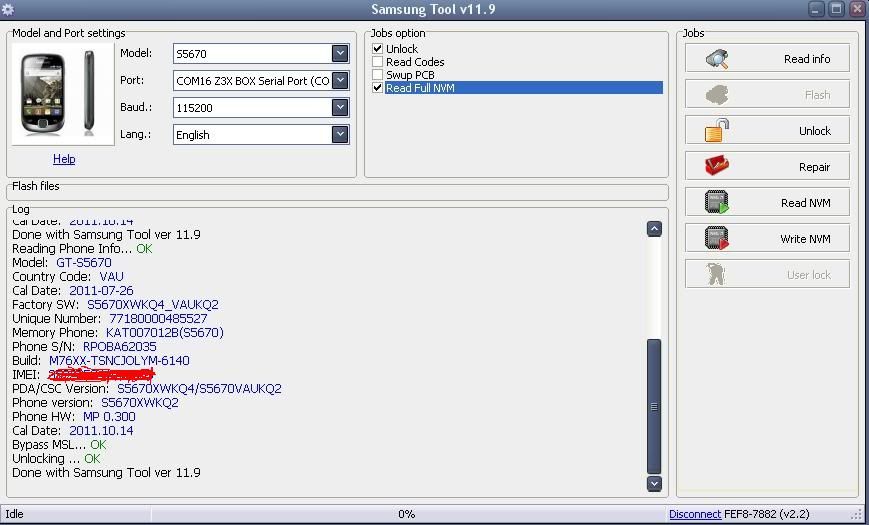Click the gear icon in the title bar
The image size is (869, 525).
(8, 9)
